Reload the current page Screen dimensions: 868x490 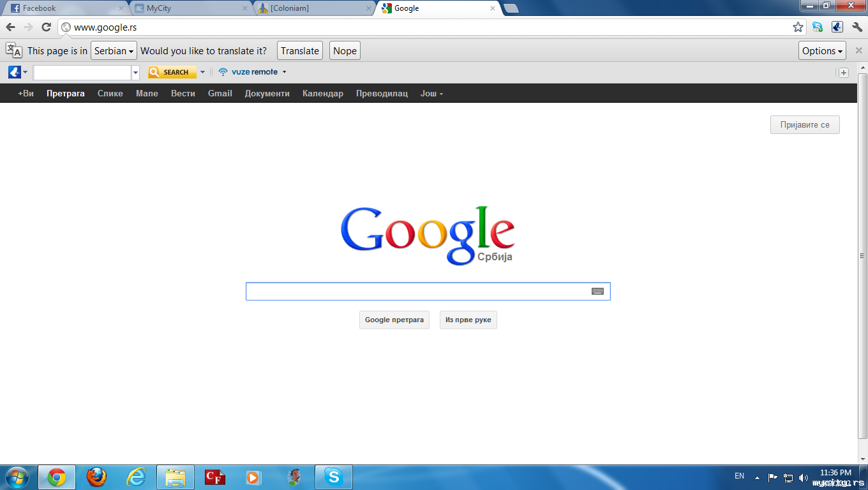[46, 27]
